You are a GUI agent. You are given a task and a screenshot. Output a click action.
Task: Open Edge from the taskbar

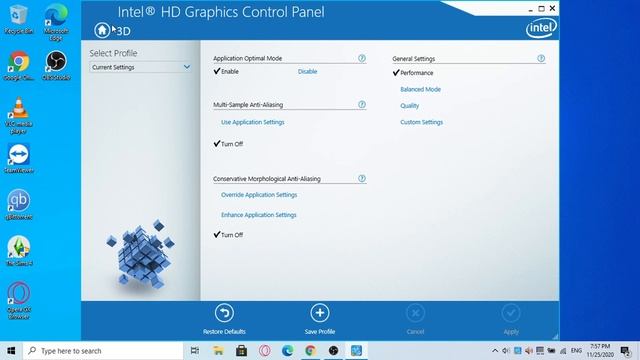[x=287, y=351]
